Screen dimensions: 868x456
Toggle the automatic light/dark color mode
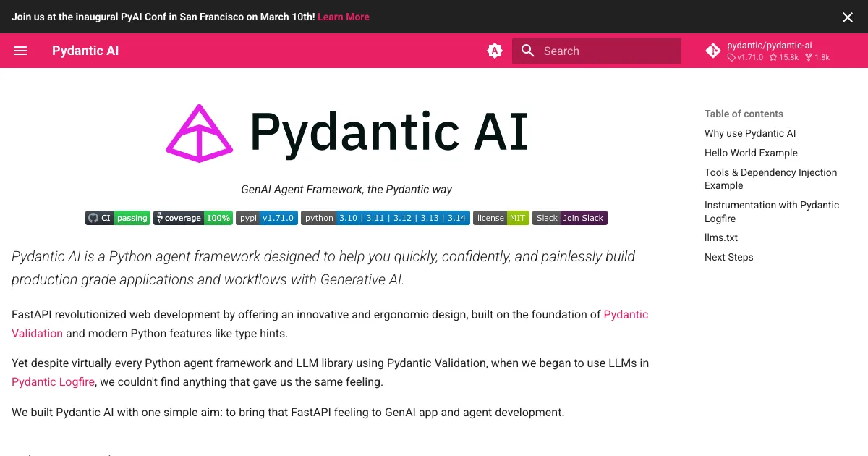[x=495, y=51]
